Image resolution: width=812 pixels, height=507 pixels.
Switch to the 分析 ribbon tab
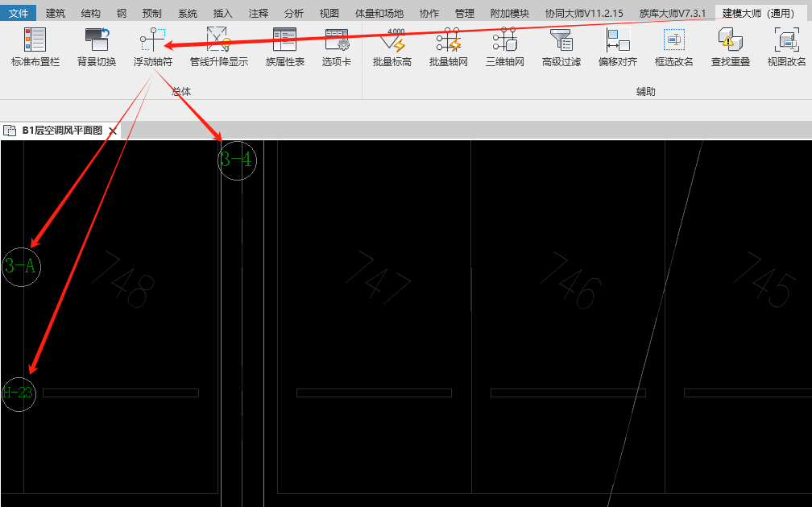(x=293, y=14)
